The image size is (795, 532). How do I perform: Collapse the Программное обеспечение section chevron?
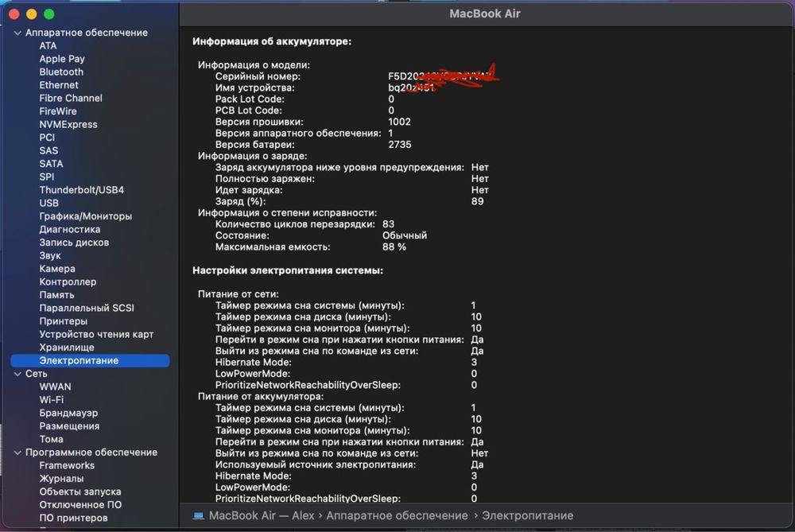pyautogui.click(x=17, y=452)
